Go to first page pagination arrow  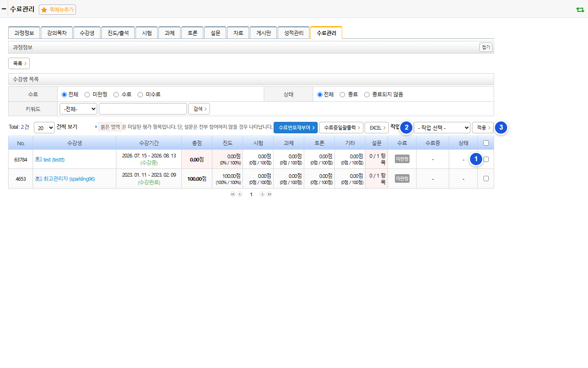(233, 194)
